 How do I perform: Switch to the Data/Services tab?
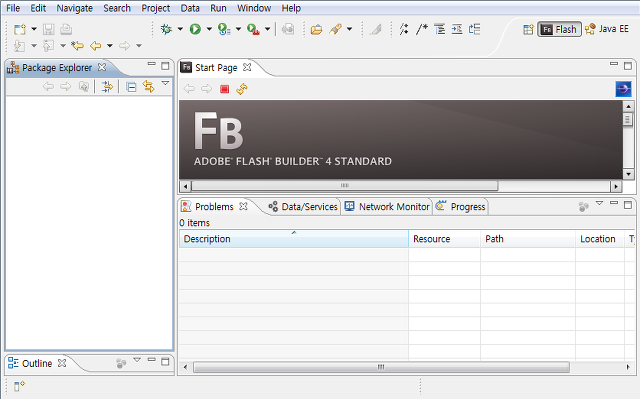(303, 207)
